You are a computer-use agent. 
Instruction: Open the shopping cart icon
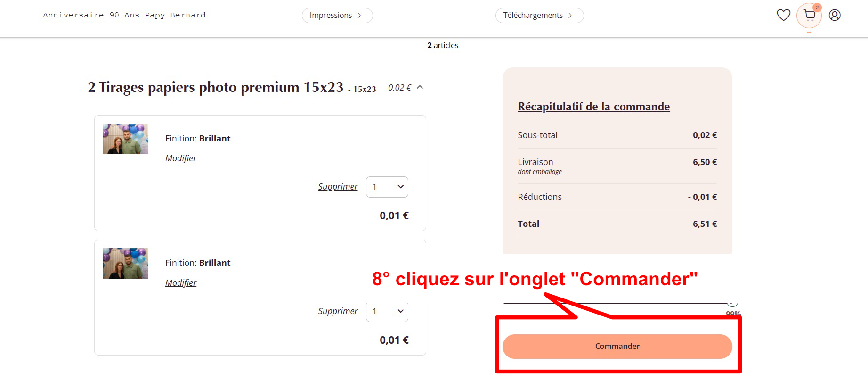click(x=809, y=16)
